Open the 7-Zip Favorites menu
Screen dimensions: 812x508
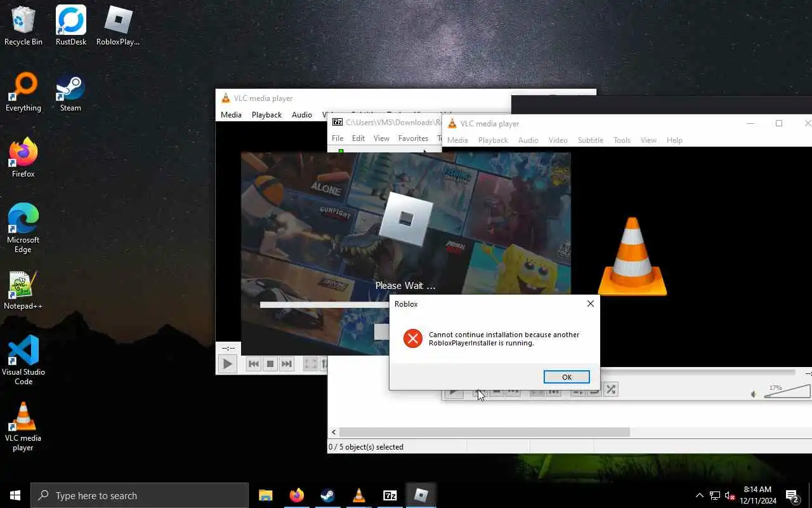(413, 138)
